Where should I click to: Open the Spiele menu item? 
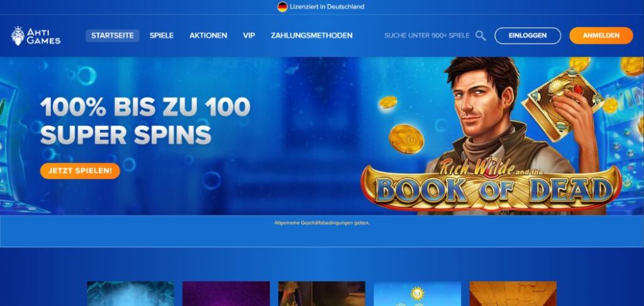[x=162, y=36]
